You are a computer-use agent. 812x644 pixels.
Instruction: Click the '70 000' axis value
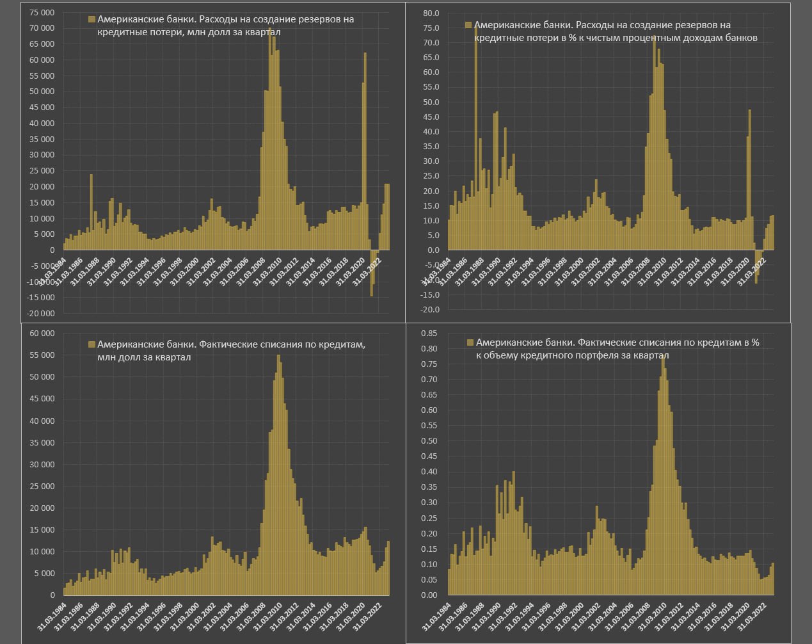(x=42, y=28)
